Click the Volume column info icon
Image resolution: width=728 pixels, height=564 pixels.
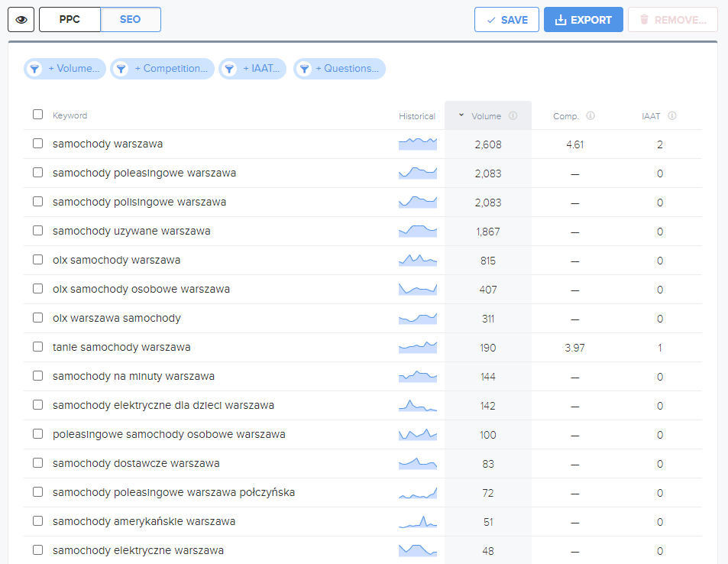coord(513,115)
